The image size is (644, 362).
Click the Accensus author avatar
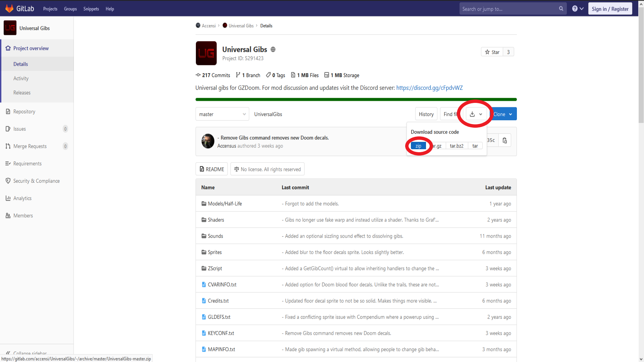208,141
